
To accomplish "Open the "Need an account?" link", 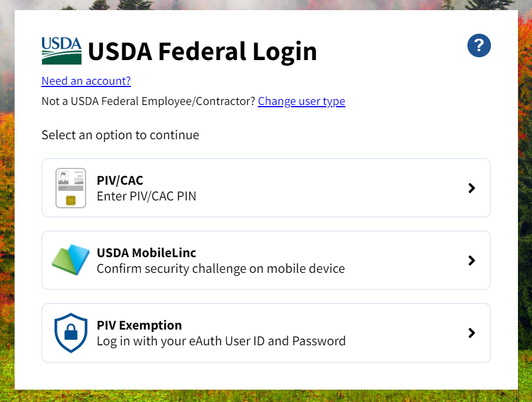I will pyautogui.click(x=86, y=81).
